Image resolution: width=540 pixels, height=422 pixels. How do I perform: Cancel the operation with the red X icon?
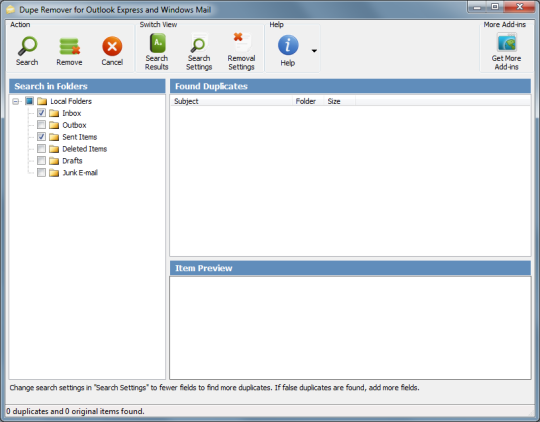pyautogui.click(x=112, y=46)
